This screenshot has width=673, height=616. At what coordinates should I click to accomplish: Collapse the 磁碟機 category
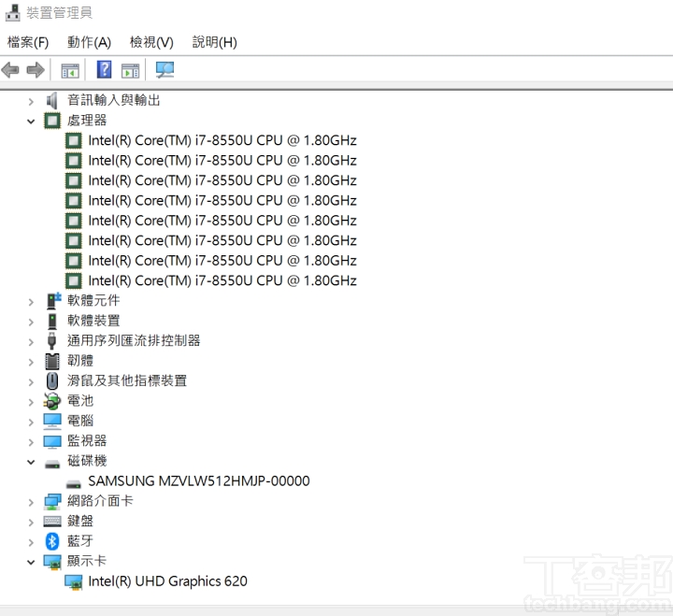coord(31,463)
